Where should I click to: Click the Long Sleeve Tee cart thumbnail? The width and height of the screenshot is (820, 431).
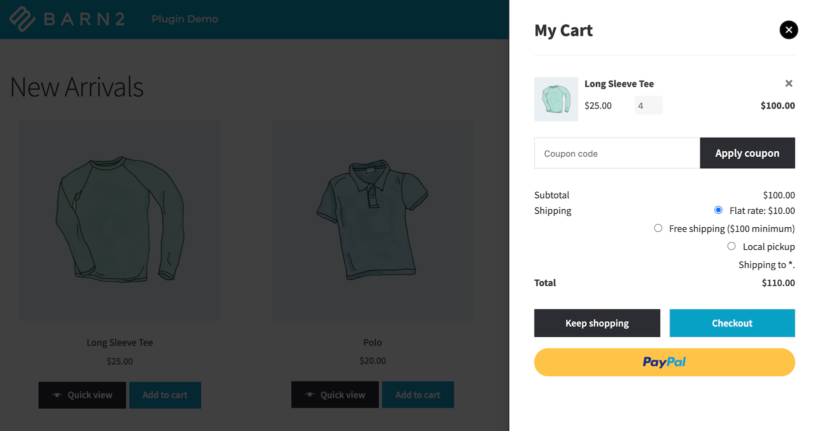556,99
